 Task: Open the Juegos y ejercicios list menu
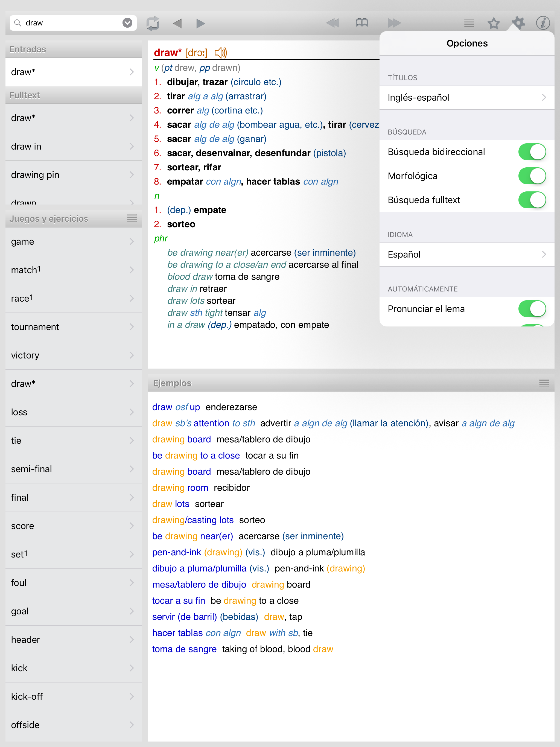[x=132, y=218]
